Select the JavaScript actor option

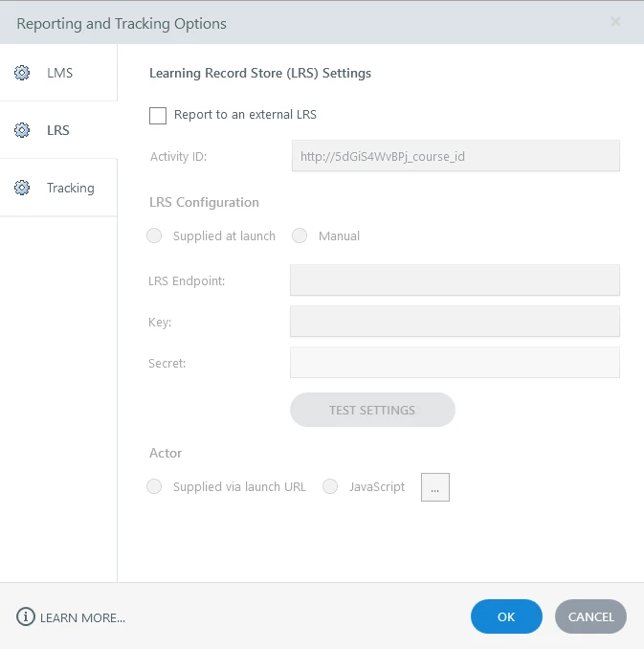(330, 486)
